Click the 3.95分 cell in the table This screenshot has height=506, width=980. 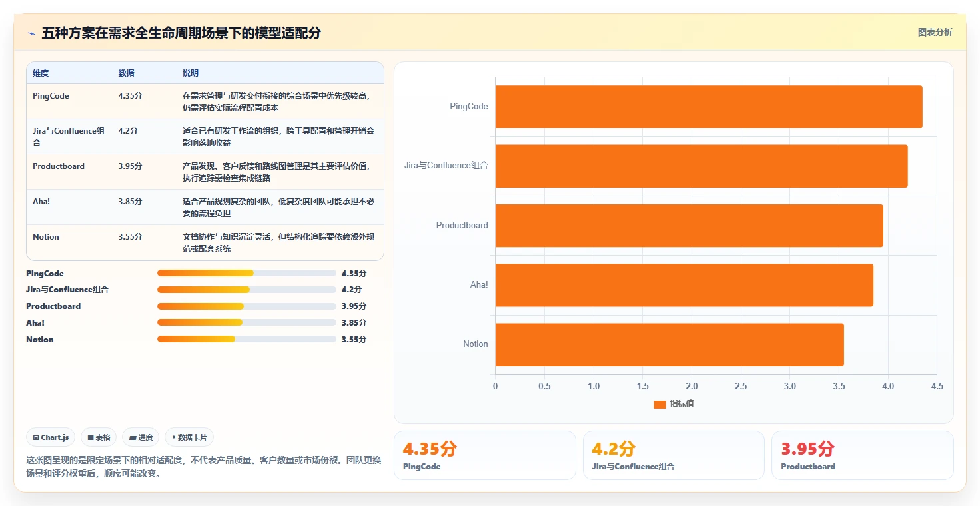click(x=130, y=166)
